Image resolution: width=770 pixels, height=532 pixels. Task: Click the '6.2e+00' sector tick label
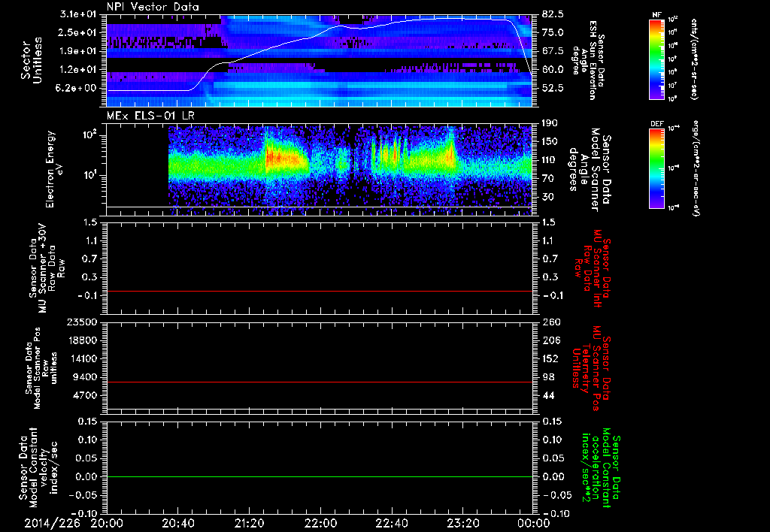[77, 89]
